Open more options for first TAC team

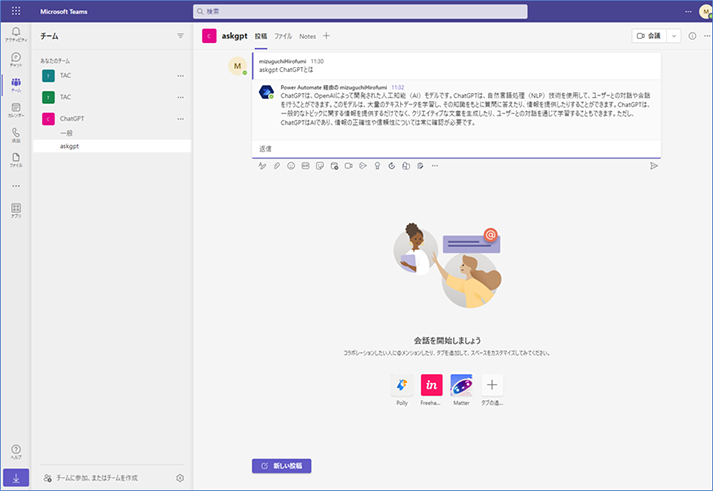coord(181,76)
